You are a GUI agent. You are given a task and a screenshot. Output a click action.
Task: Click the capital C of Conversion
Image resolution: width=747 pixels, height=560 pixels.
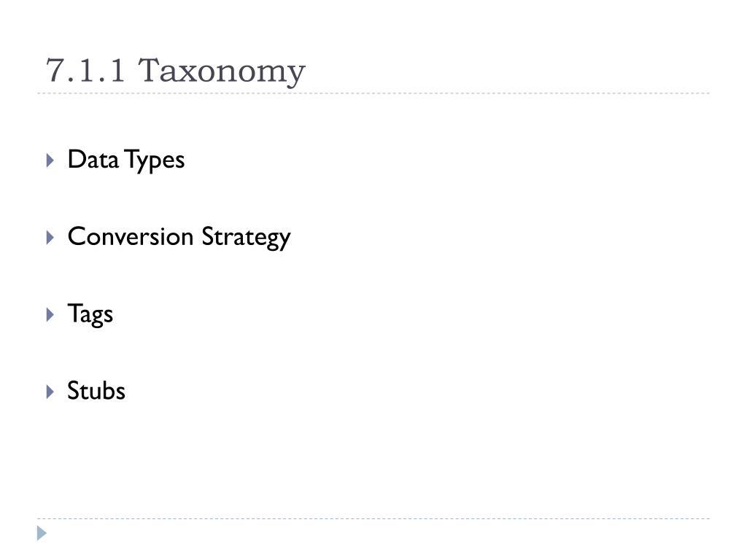pos(77,237)
